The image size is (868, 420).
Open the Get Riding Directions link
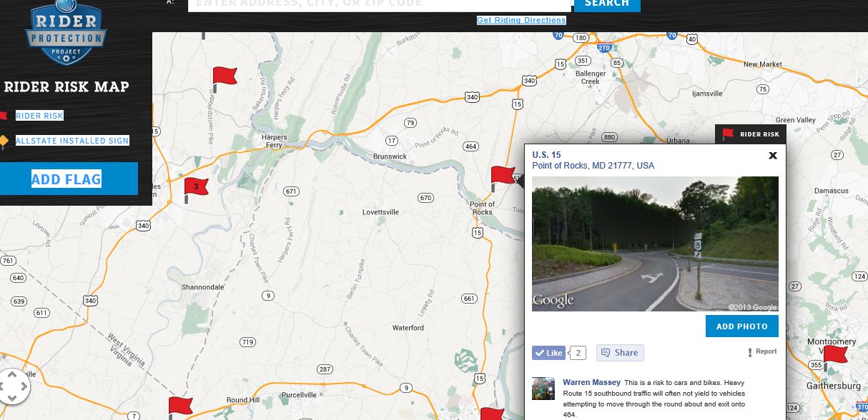pos(521,20)
